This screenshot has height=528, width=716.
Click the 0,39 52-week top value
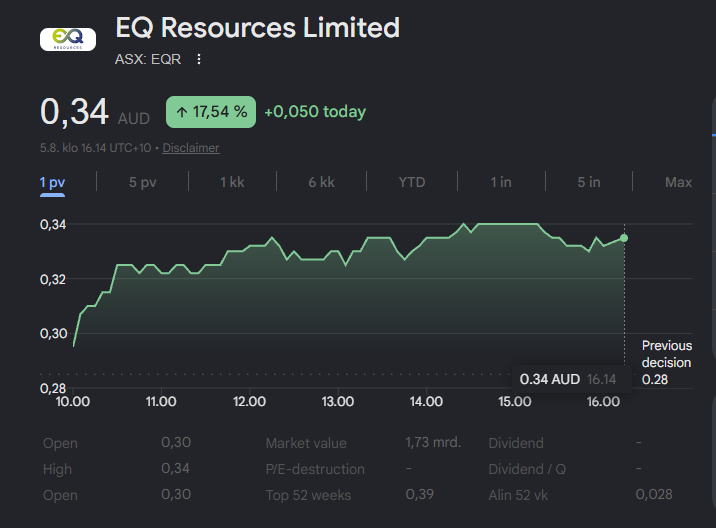[x=420, y=494]
